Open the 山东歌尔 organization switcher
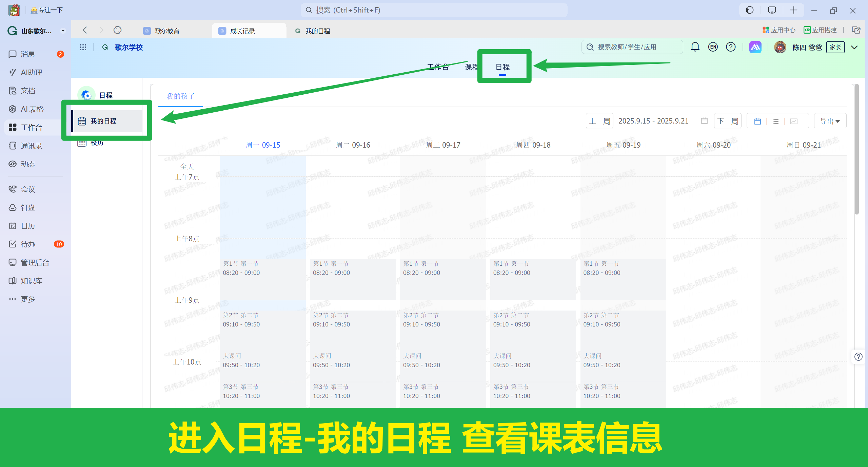This screenshot has width=868, height=467. click(36, 31)
